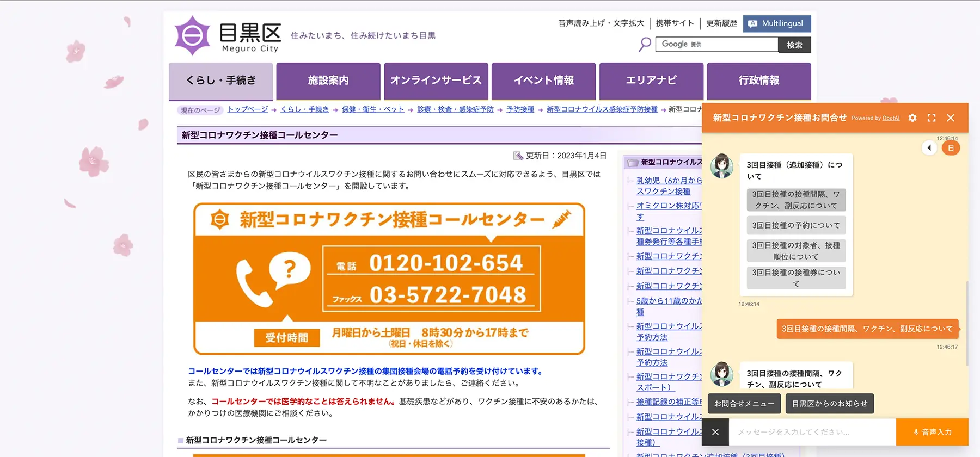
Task: Open chatbot settings gear icon
Action: (912, 118)
